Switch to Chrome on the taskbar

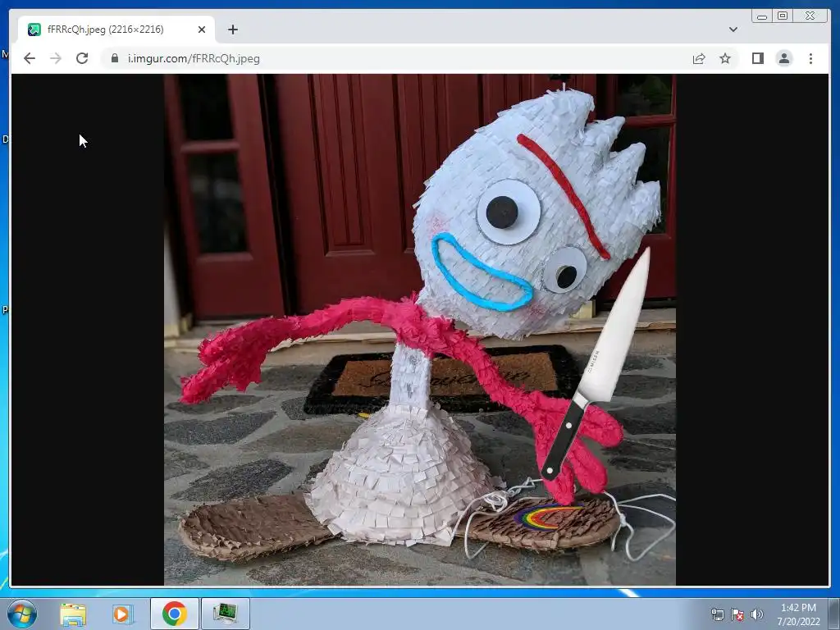click(174, 614)
